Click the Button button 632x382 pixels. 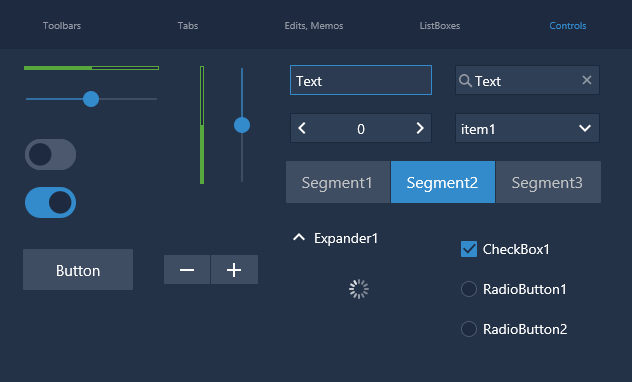click(78, 270)
